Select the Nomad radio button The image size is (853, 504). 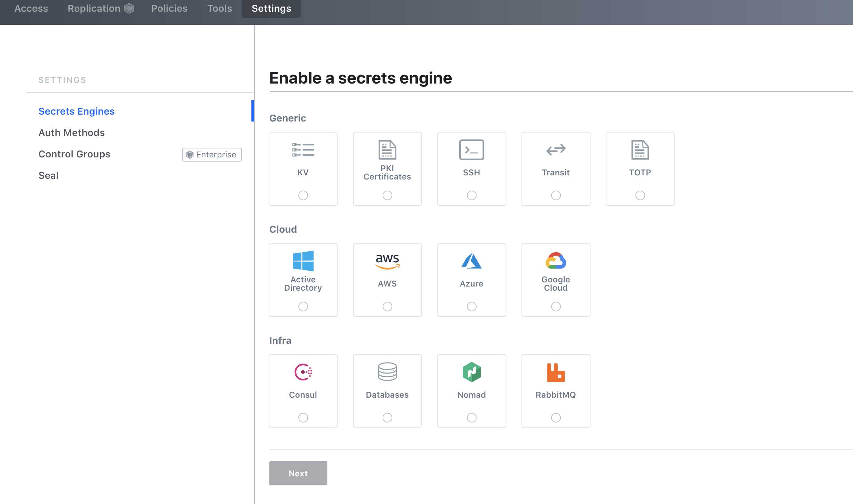(472, 418)
